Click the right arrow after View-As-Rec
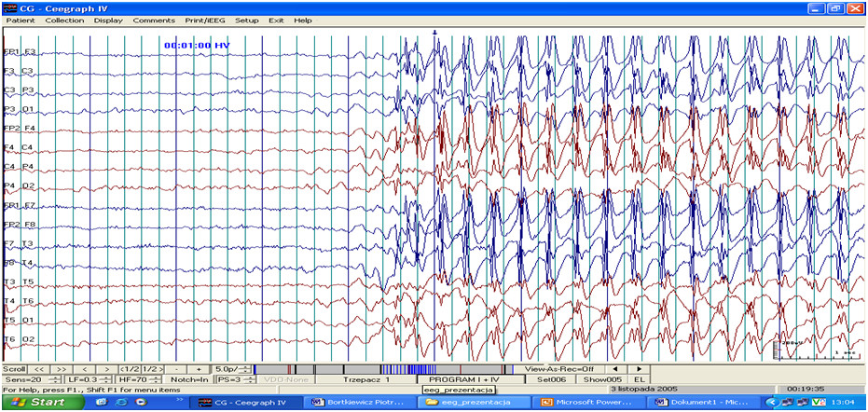This screenshot has width=868, height=412. click(638, 369)
